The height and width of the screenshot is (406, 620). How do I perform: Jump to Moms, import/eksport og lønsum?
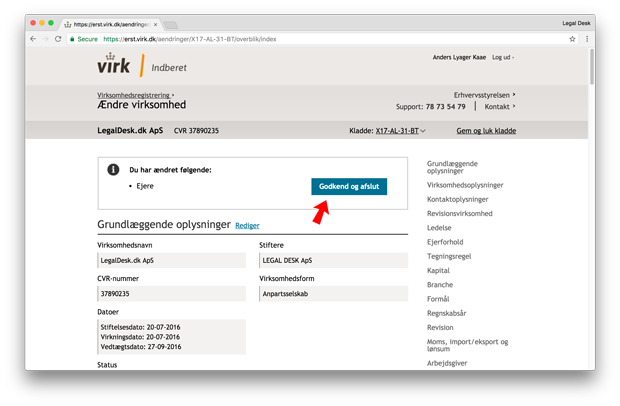(467, 345)
